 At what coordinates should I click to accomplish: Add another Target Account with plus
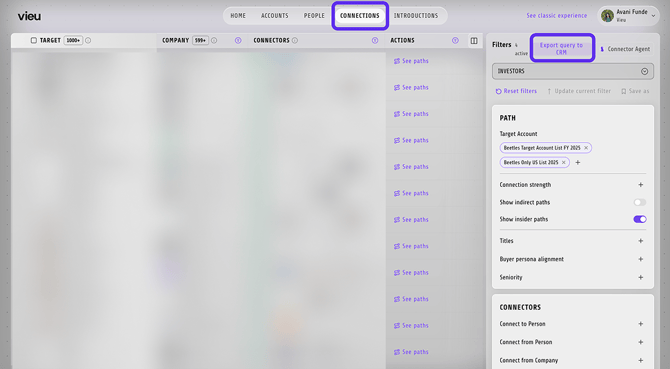coord(578,162)
